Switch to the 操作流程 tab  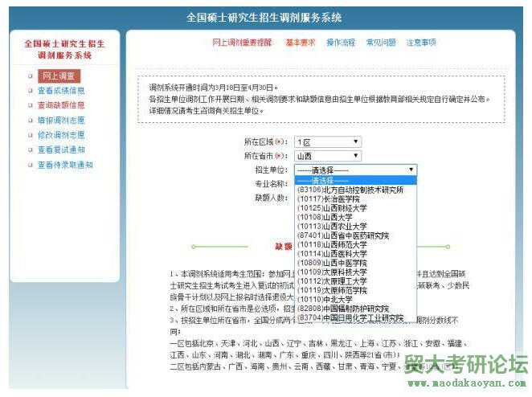[x=340, y=43]
